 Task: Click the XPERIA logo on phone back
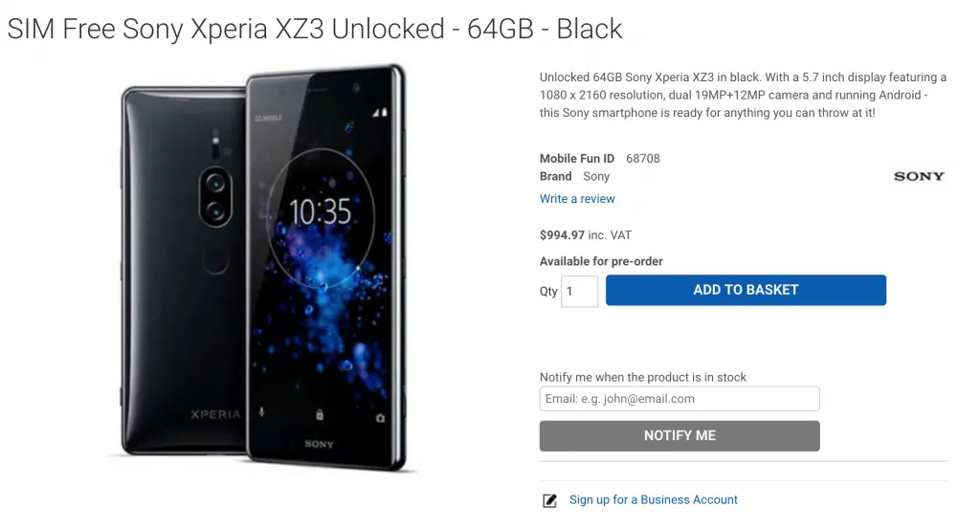coord(214,414)
